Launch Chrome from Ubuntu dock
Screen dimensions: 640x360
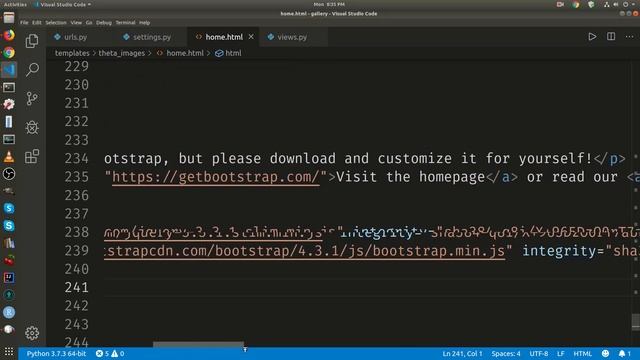click(9, 53)
